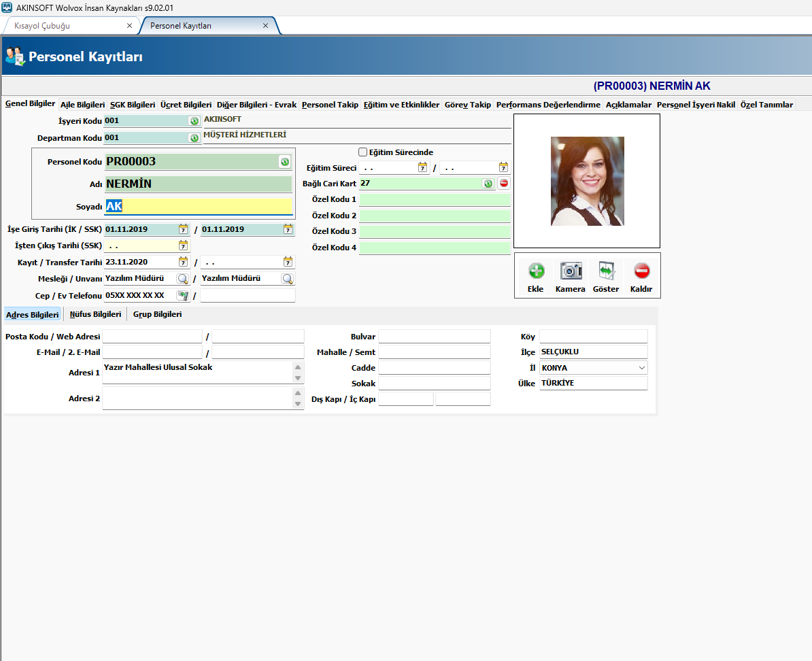Expand the İl dropdown showing KONYA
Screen dimensions: 812x661
pos(641,368)
